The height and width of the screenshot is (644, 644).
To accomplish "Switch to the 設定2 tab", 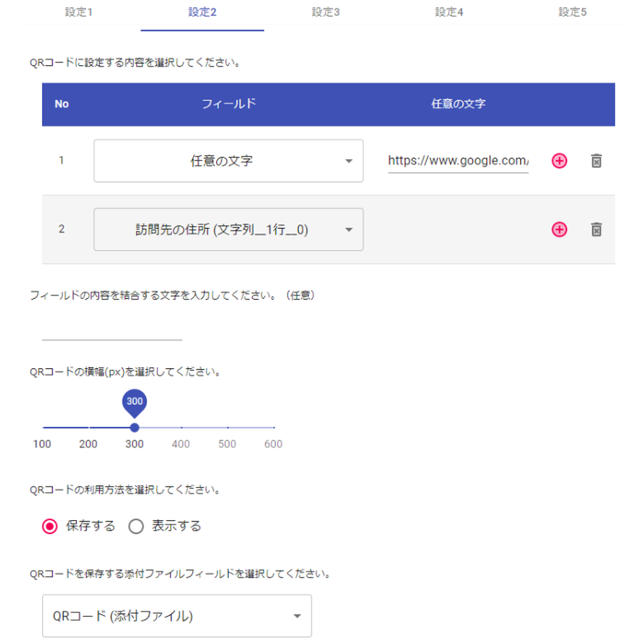I will pos(202,13).
